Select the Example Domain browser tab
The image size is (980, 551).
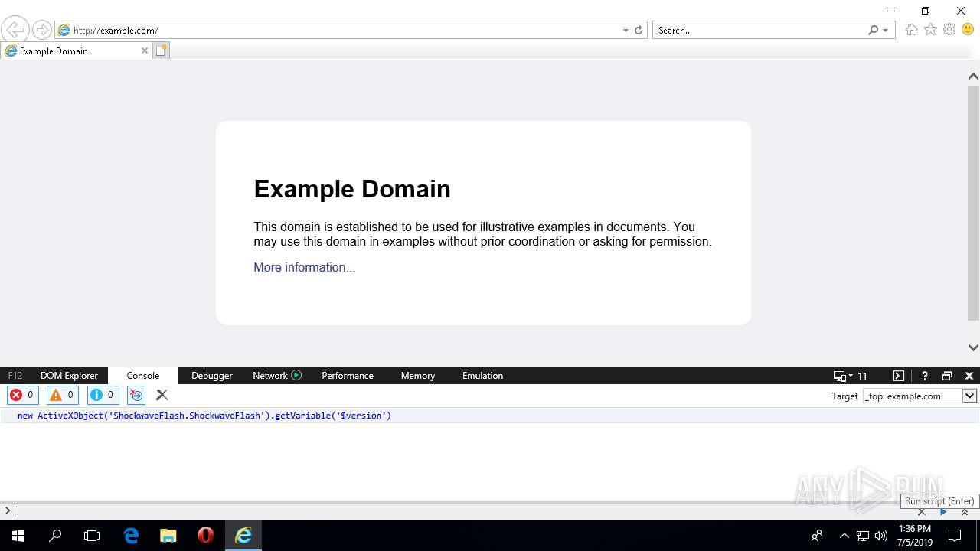77,51
